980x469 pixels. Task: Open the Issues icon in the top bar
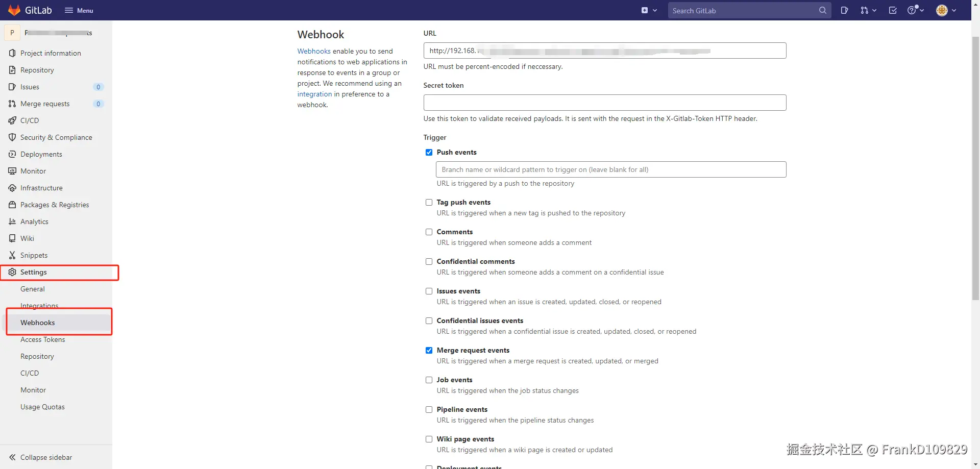[844, 10]
